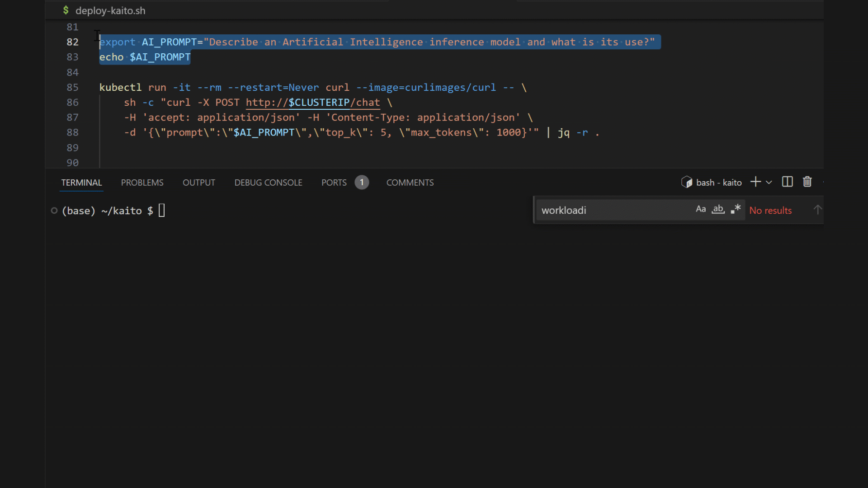The width and height of the screenshot is (868, 488).
Task: Toggle Use Regular Expression in terminal find
Action: tap(736, 209)
